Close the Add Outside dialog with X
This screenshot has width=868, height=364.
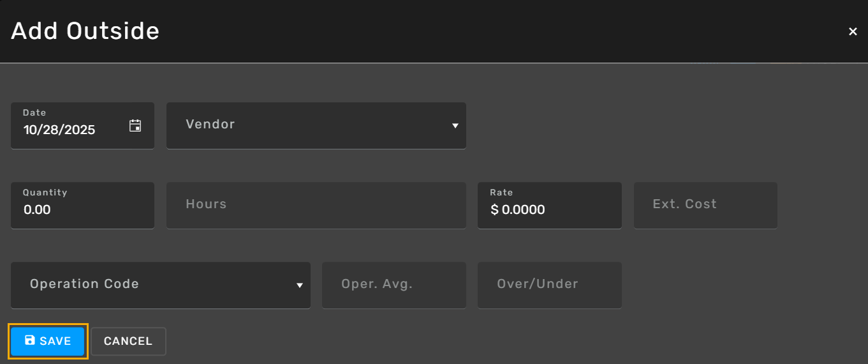click(x=853, y=31)
